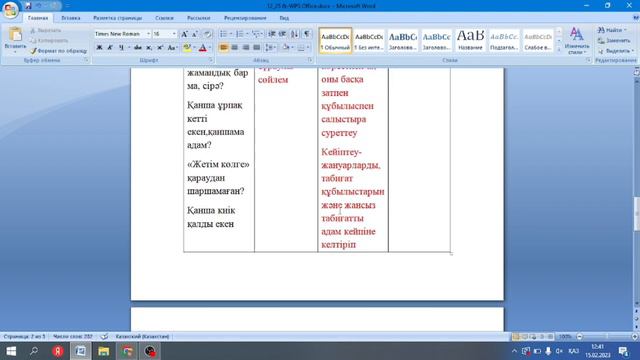The image size is (640, 360).
Task: Select Название style
Action: 470,41
